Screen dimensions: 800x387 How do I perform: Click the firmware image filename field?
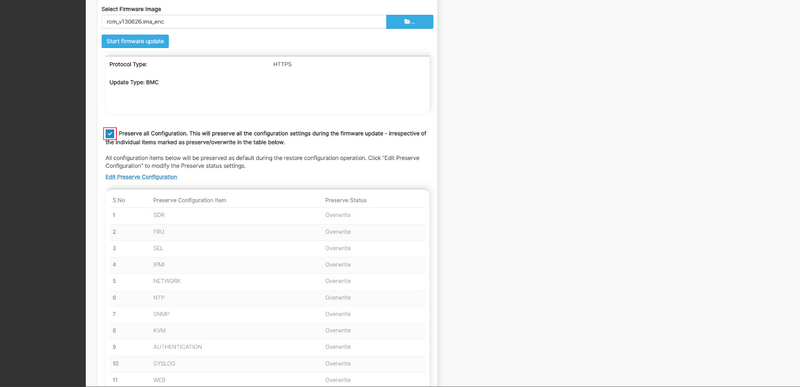[244, 21]
